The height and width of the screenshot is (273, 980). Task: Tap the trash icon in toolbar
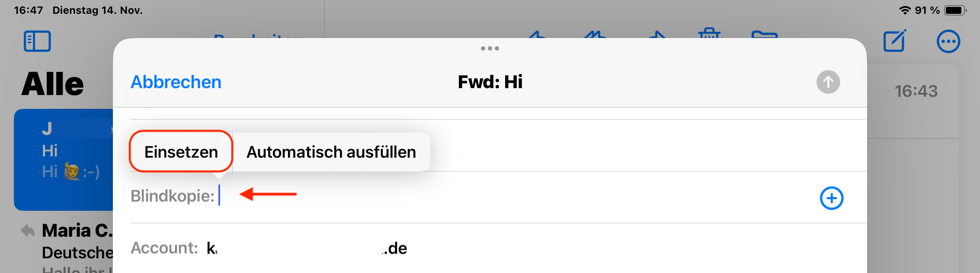709,34
